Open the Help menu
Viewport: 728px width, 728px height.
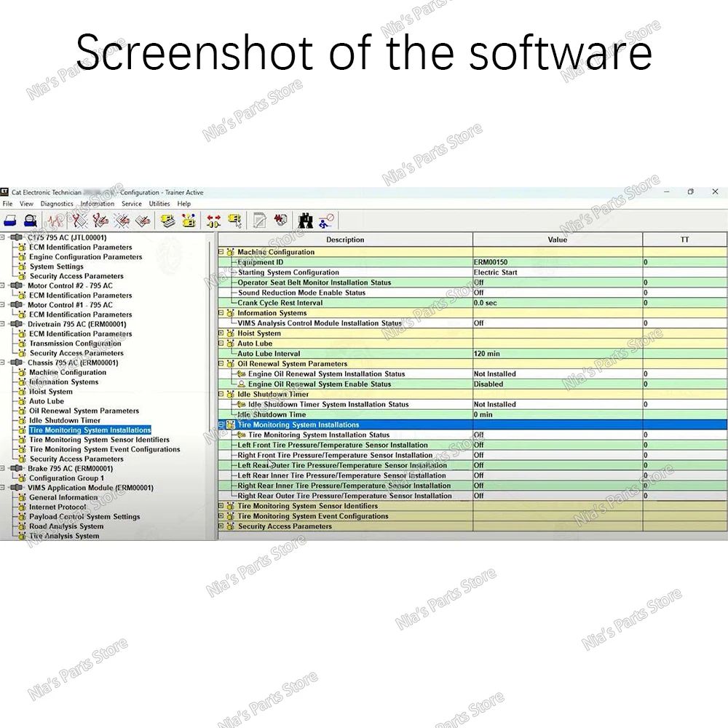tap(184, 203)
